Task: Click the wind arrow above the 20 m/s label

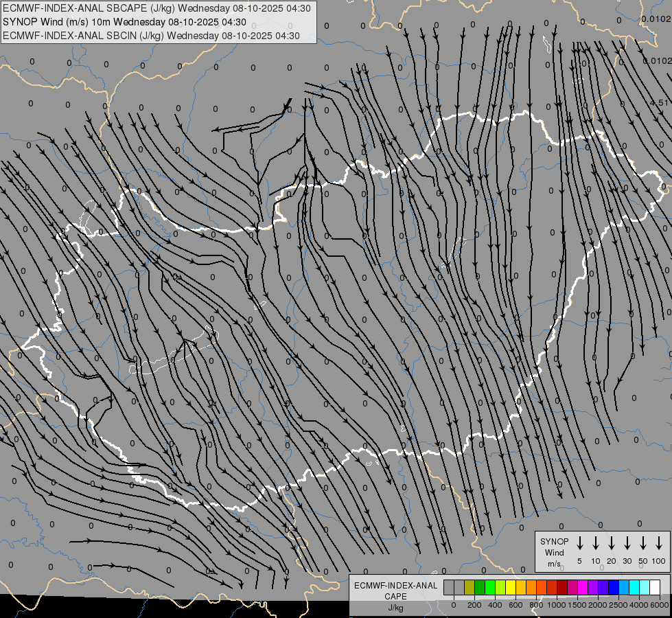Action: tap(611, 543)
